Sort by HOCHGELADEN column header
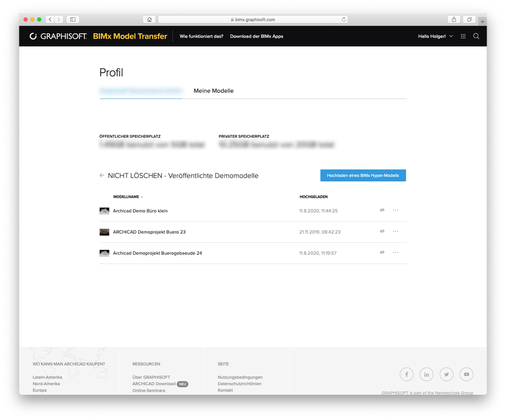Viewport: 506px width, 420px height. 314,197
